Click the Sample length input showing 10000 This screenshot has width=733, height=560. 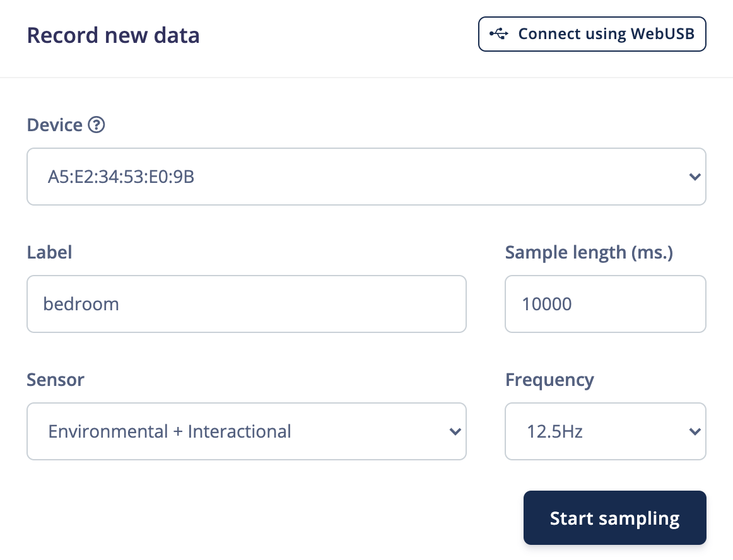pos(604,304)
